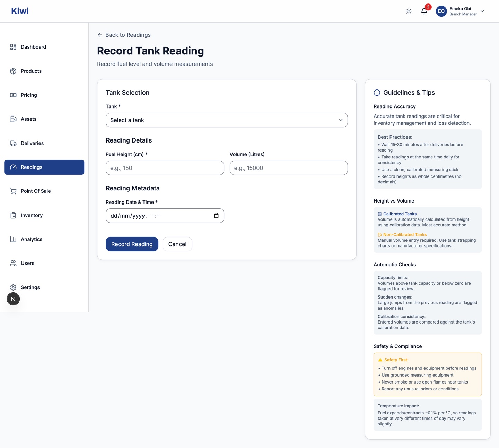The height and width of the screenshot is (448, 499).
Task: Click the EO user avatar
Action: tap(441, 11)
